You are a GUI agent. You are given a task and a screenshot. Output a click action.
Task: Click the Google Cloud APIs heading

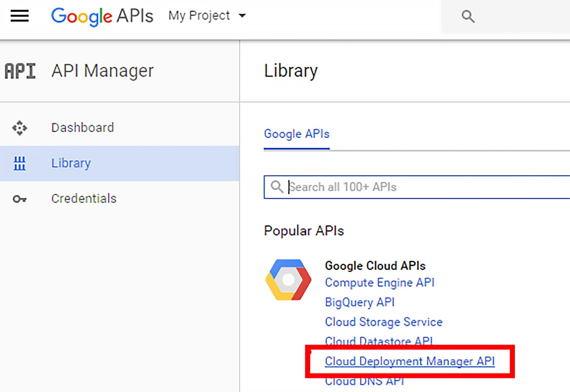coord(375,265)
